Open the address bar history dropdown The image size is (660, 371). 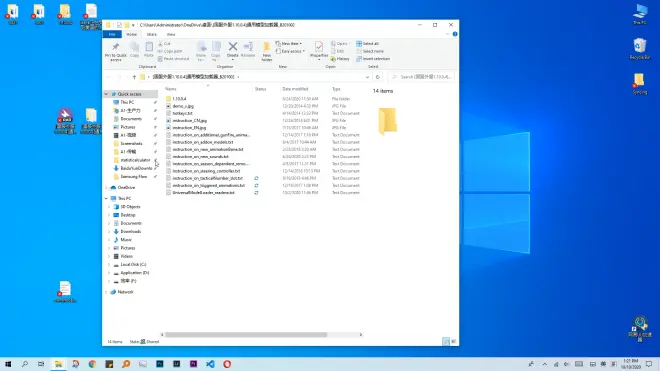click(367, 77)
